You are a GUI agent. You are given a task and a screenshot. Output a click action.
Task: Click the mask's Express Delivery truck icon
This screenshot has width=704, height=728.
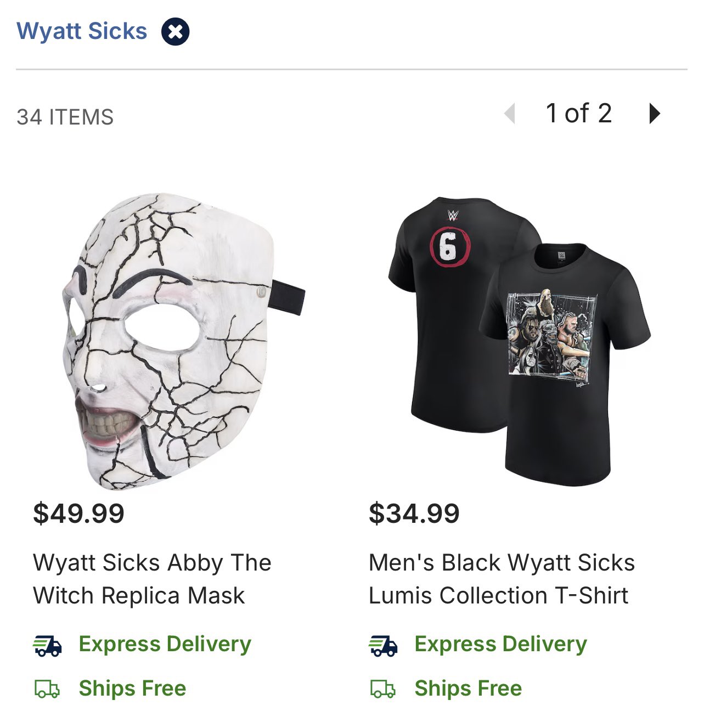click(47, 645)
